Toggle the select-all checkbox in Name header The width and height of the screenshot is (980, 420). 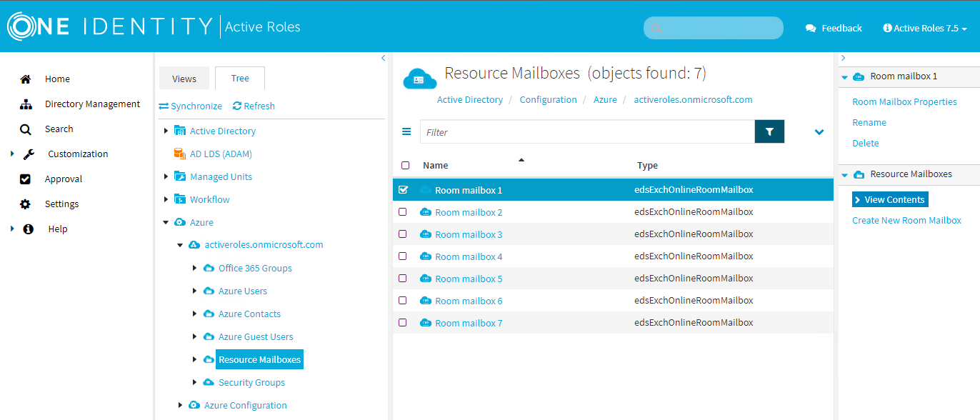coord(406,166)
